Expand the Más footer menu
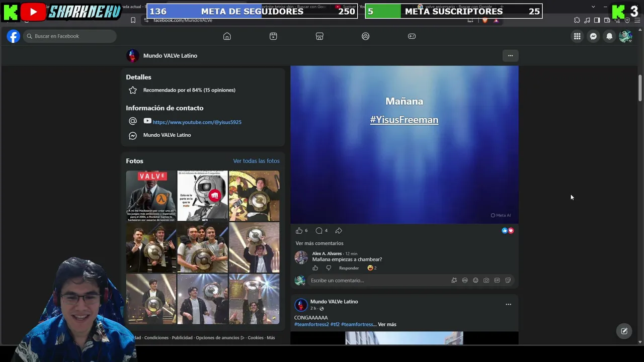644x362 pixels. tap(271, 338)
